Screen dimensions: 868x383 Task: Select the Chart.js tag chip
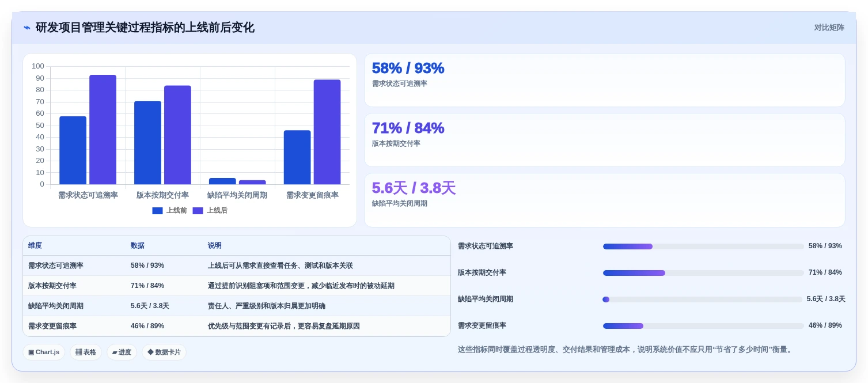click(x=43, y=352)
